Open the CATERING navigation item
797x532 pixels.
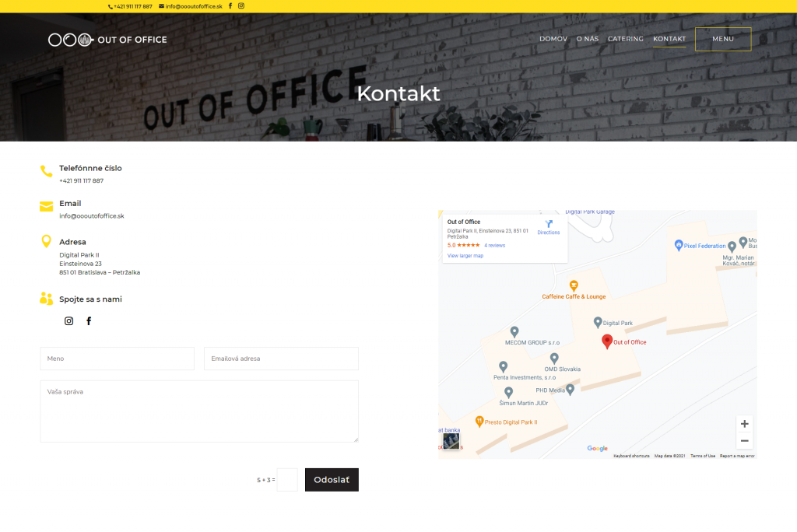(626, 39)
